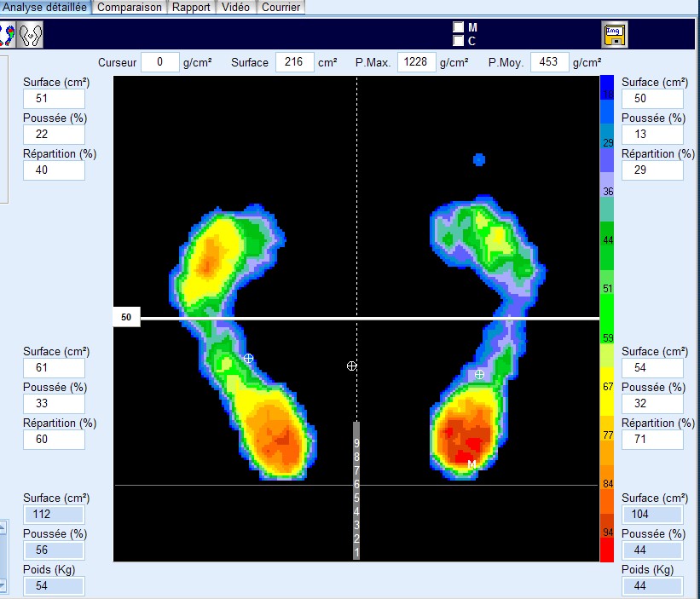The image size is (700, 599).
Task: Click the save image floppy disk icon
Action: [614, 34]
